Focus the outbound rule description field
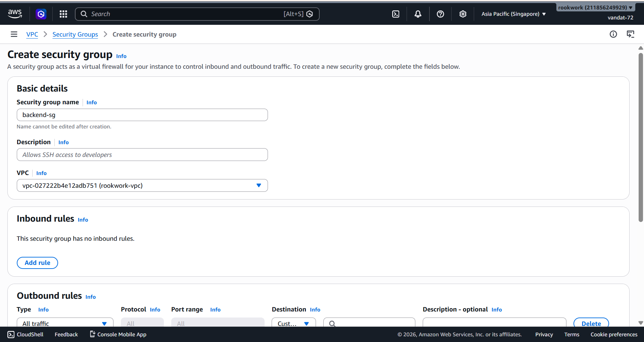Image resolution: width=644 pixels, height=342 pixels. pyautogui.click(x=494, y=323)
